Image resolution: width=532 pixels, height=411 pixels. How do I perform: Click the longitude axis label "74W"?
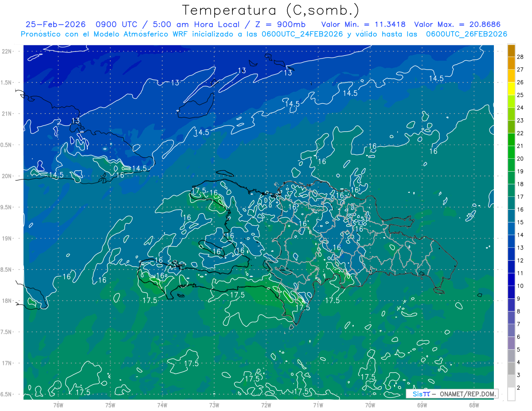[x=162, y=405]
